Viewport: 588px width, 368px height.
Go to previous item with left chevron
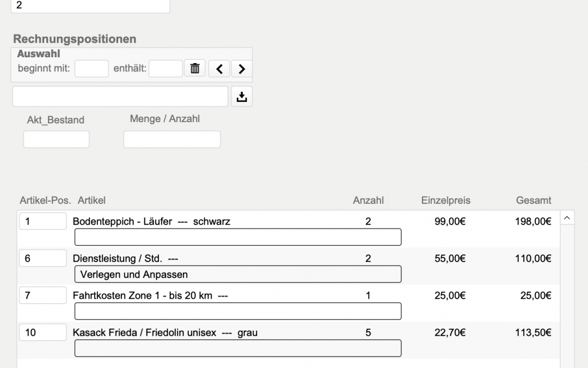(x=219, y=69)
